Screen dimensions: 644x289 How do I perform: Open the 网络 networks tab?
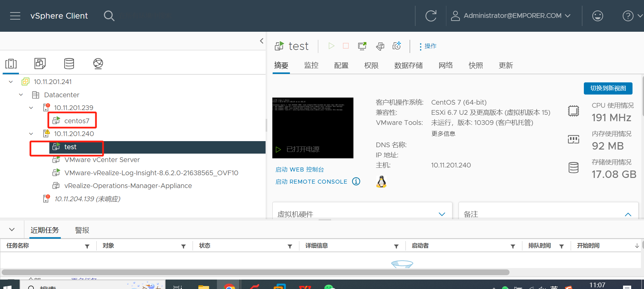point(446,65)
